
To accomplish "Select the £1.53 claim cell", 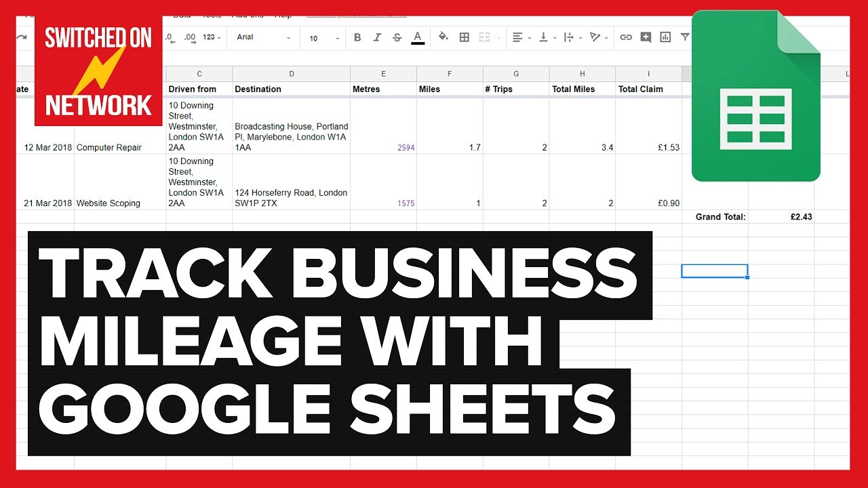I will coord(649,126).
